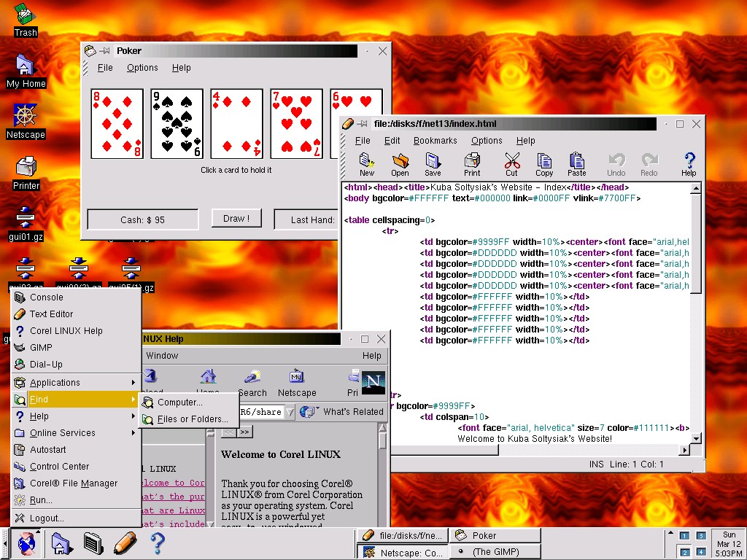Screen dimensions: 747x560
Task: Click Run... in the launcher menu
Action: [x=76, y=500]
